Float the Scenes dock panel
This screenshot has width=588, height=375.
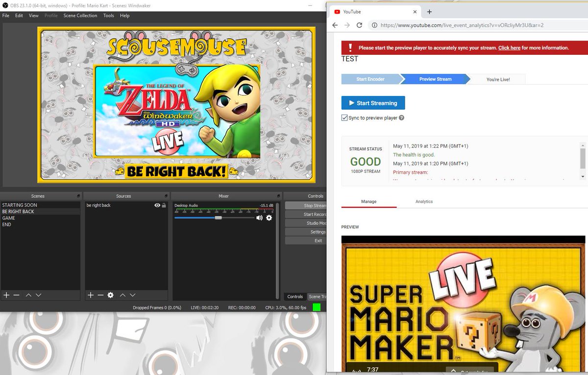pyautogui.click(x=78, y=196)
